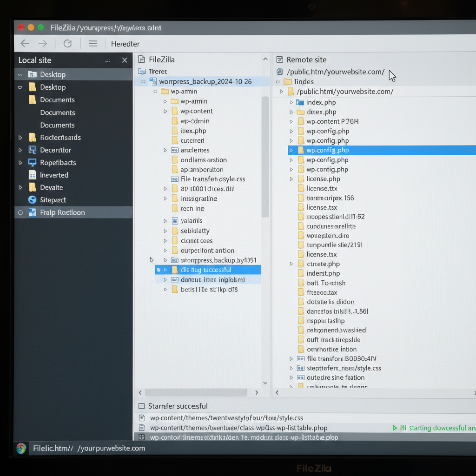Click the scroll-right arrow under local tree
Viewport: 476px width, 476px height.
point(257,392)
